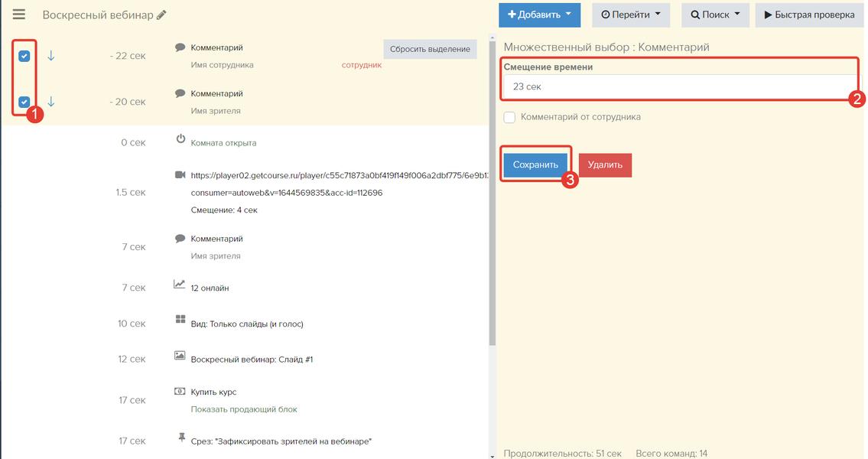Click the image icon for Слайд #1
This screenshot has width=868, height=459.
point(180,356)
